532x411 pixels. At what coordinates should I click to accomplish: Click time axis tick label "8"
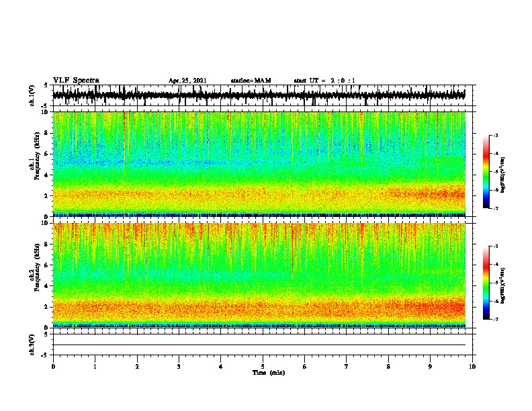(x=388, y=367)
